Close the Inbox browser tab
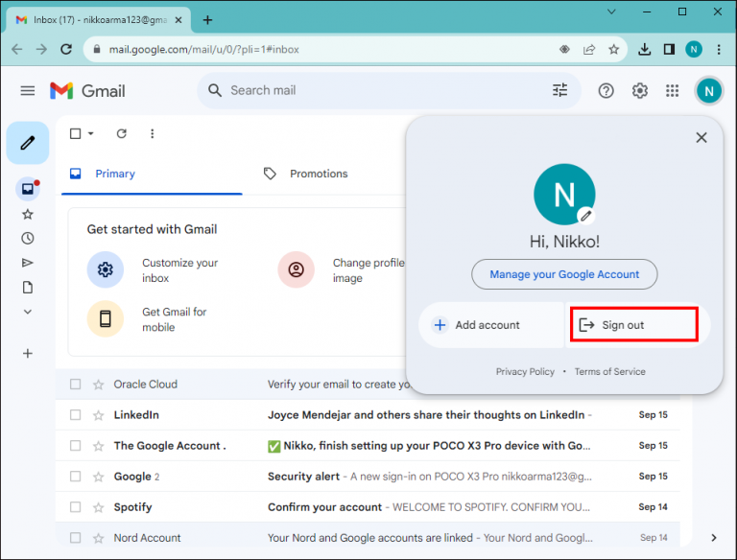The width and height of the screenshot is (737, 560). pos(178,20)
